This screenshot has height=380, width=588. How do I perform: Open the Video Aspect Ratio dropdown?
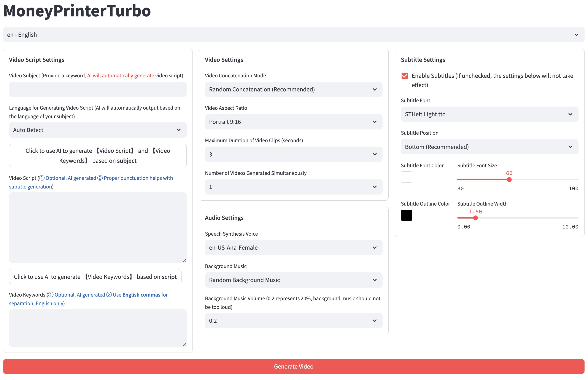pyautogui.click(x=293, y=122)
